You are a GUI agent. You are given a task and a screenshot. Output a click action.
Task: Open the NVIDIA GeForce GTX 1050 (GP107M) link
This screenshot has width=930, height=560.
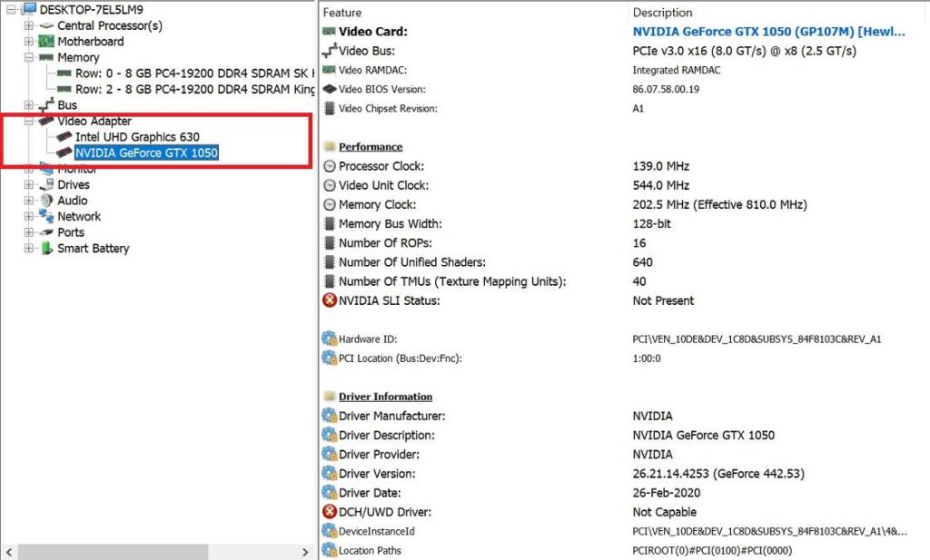768,32
